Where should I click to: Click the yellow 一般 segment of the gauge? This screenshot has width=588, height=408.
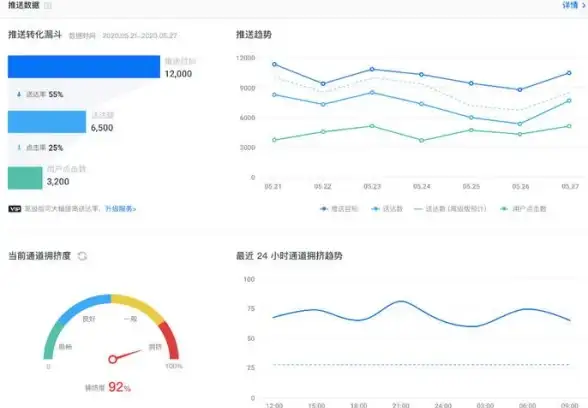139,307
